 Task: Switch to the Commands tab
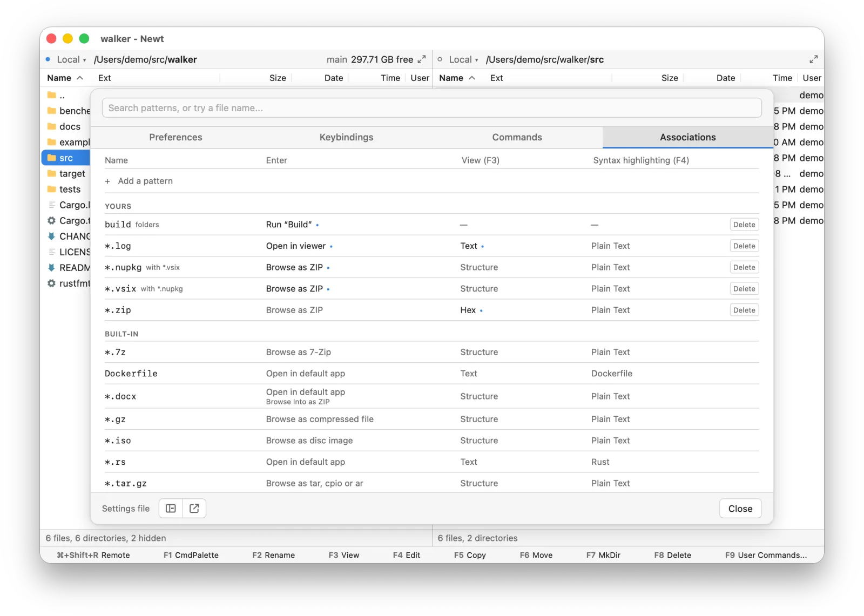(517, 137)
